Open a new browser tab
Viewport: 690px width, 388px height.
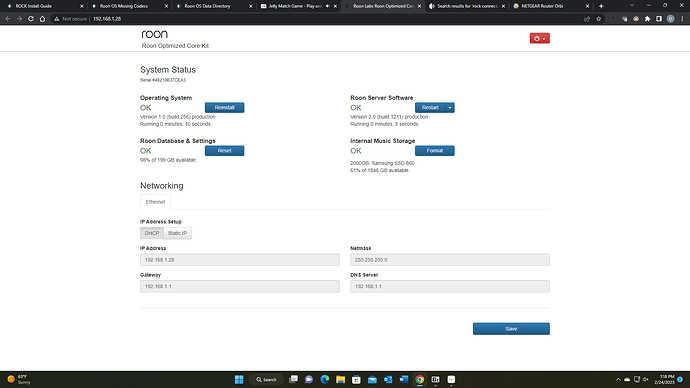tap(601, 6)
